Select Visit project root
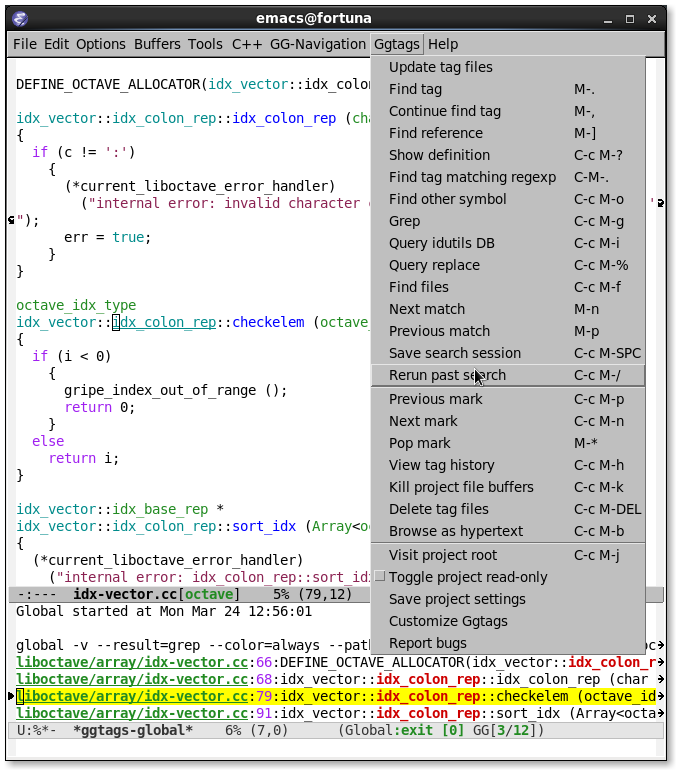676x770 pixels. pos(508,555)
